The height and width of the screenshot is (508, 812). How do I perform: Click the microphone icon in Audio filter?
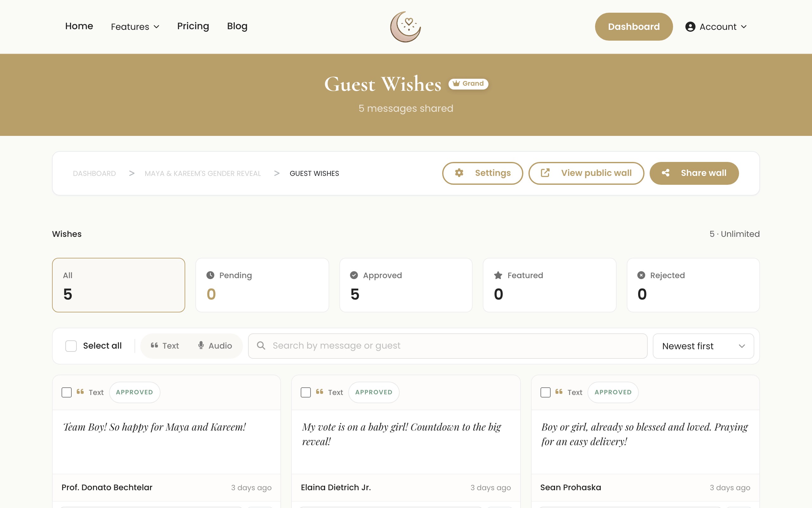coord(201,345)
